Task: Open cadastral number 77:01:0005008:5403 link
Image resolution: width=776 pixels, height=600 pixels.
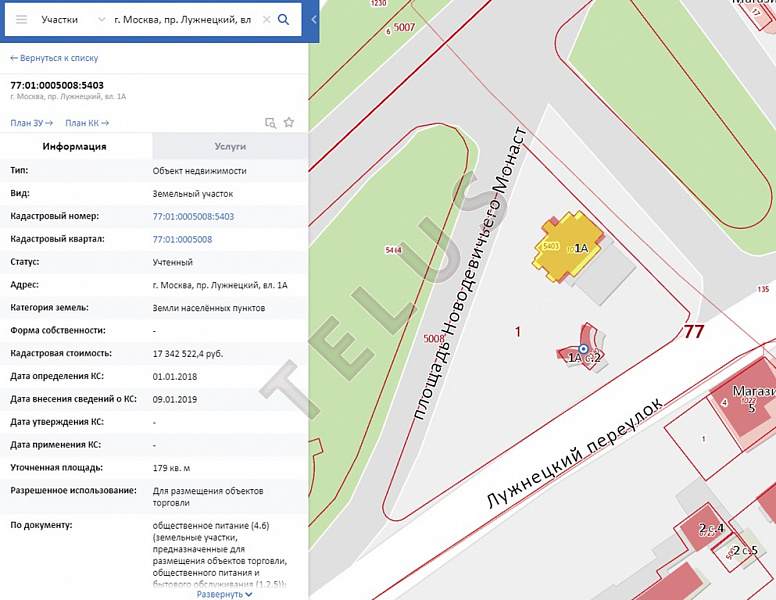Action: (194, 216)
